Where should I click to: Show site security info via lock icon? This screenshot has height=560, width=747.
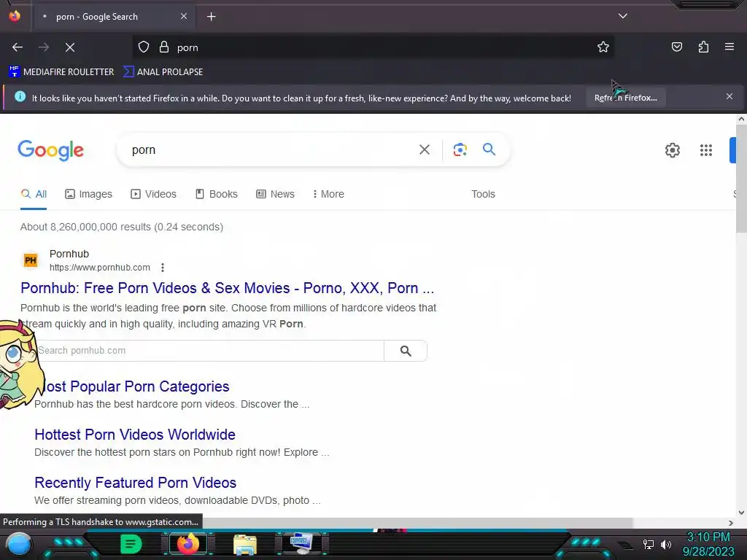tap(164, 47)
